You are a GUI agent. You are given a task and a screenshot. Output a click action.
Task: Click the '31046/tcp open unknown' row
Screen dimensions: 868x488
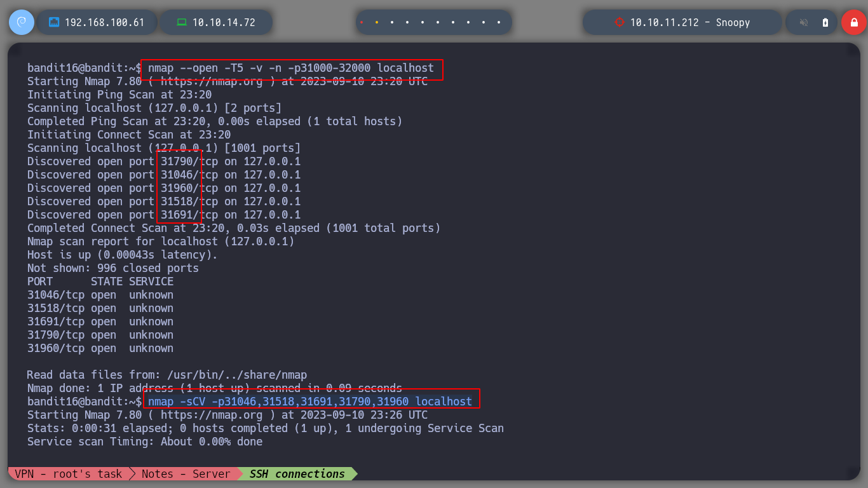[100, 295]
